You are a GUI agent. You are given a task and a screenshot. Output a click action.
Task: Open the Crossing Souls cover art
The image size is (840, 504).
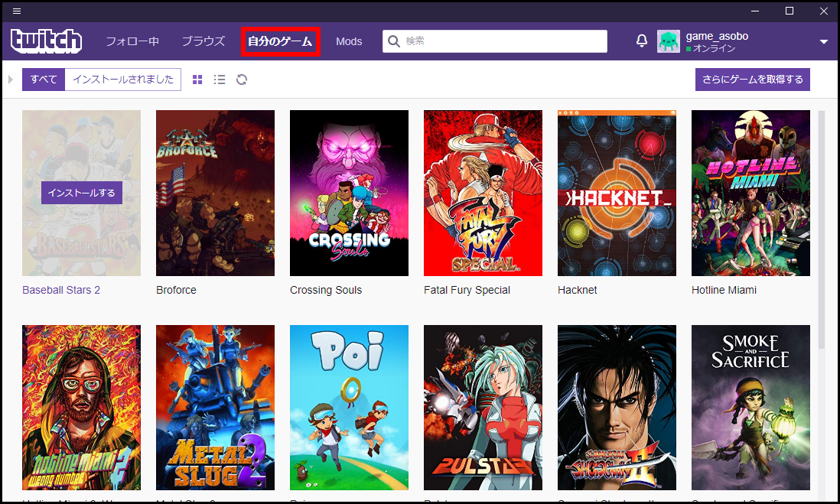(350, 193)
